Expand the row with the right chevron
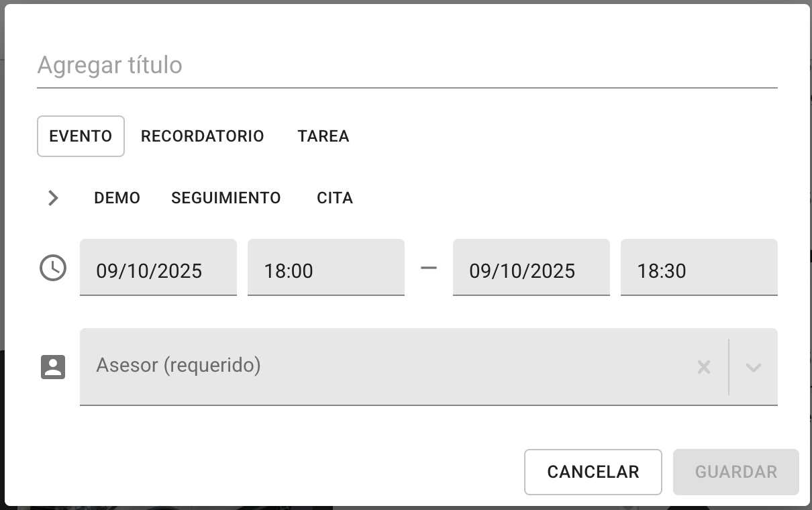The width and height of the screenshot is (812, 510). click(x=53, y=198)
